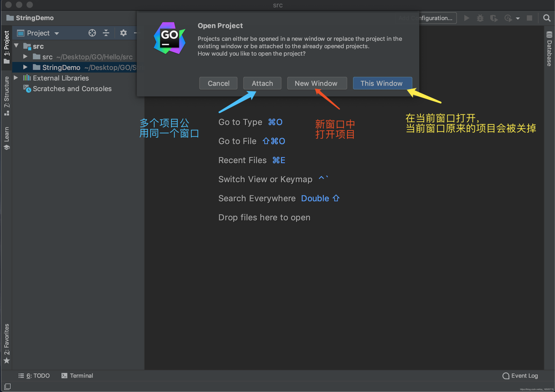The height and width of the screenshot is (392, 555).
Task: Click the Collapse All icon in Project panel
Action: coord(106,33)
